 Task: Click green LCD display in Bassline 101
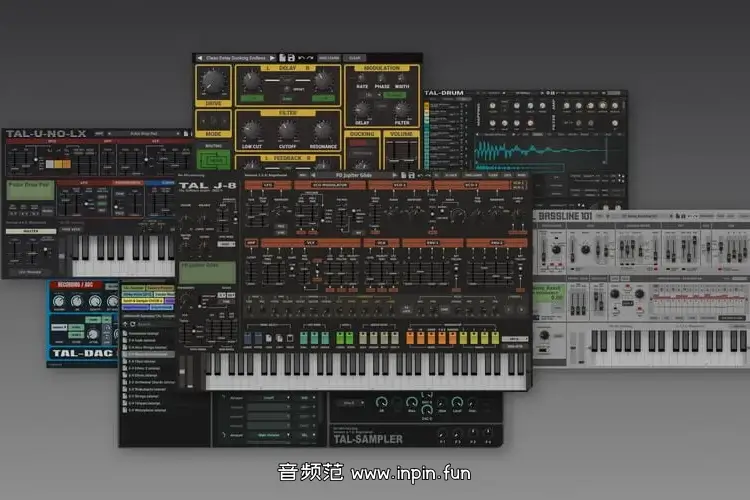pos(550,294)
